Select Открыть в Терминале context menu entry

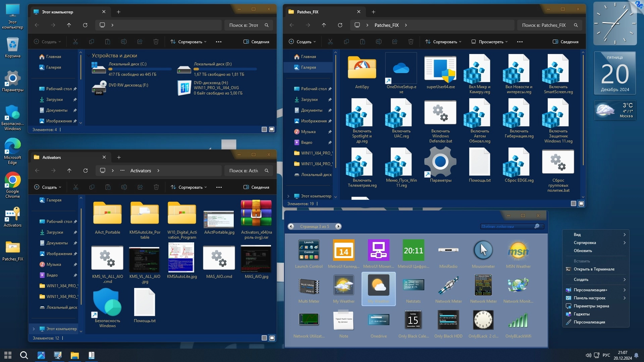tap(594, 269)
